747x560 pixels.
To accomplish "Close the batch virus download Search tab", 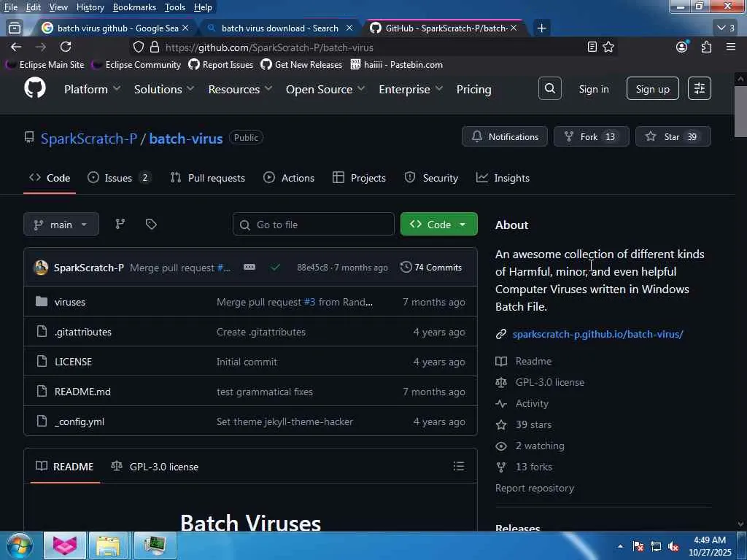I will [x=349, y=28].
